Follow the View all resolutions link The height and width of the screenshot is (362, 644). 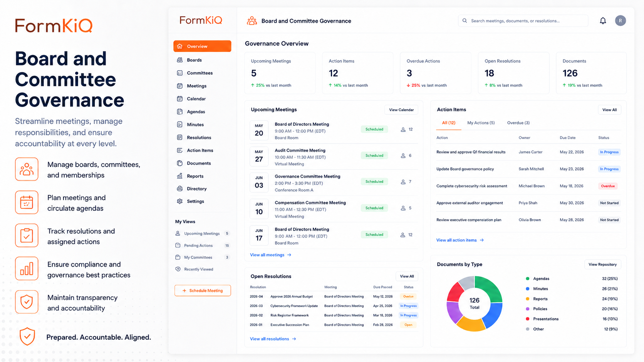pyautogui.click(x=273, y=339)
